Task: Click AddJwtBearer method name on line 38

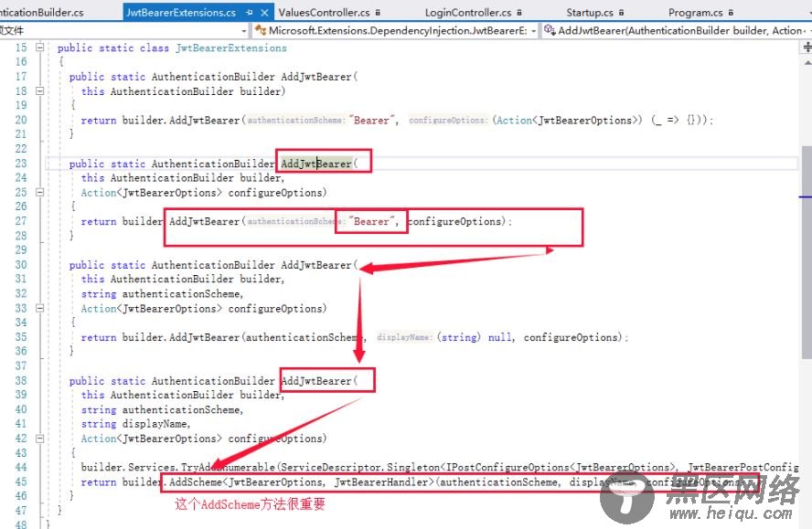Action: (316, 381)
